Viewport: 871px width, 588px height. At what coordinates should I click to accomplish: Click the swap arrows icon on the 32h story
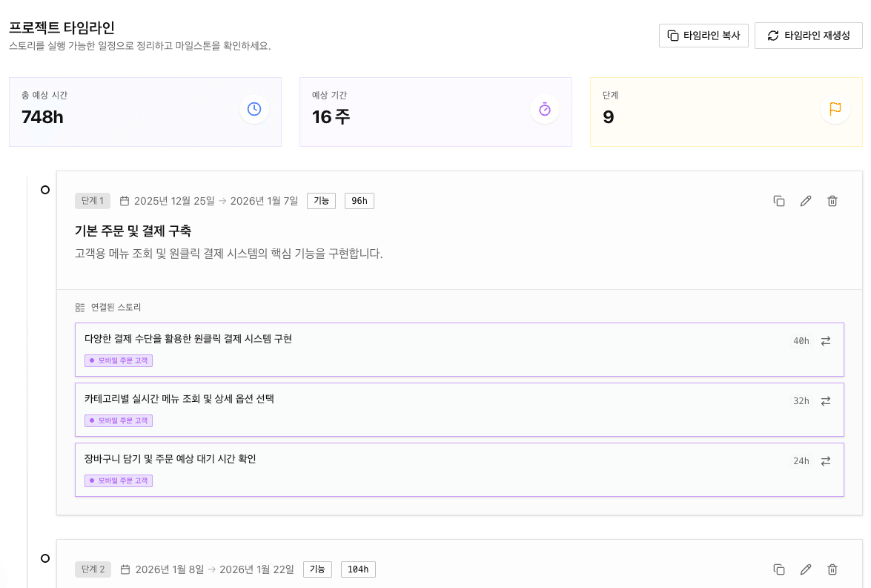pyautogui.click(x=825, y=401)
